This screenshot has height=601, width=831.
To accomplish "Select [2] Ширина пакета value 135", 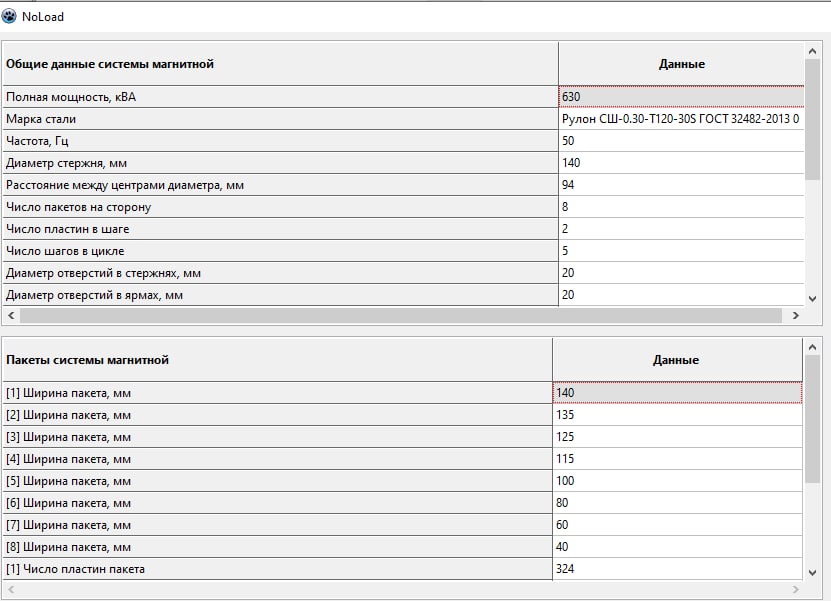I will pos(677,414).
